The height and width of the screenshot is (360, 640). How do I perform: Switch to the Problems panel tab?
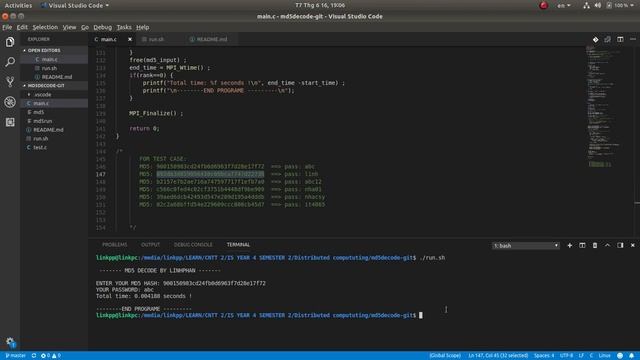point(115,245)
